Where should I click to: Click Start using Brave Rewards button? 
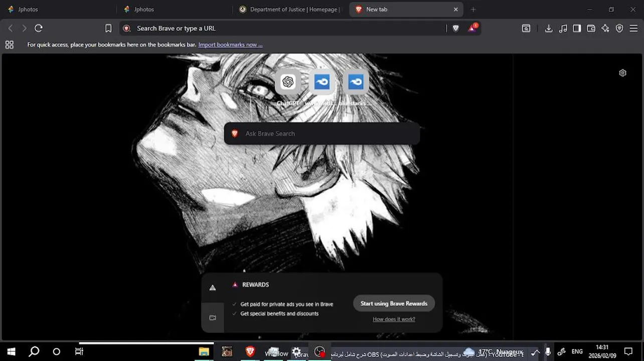tap(394, 303)
